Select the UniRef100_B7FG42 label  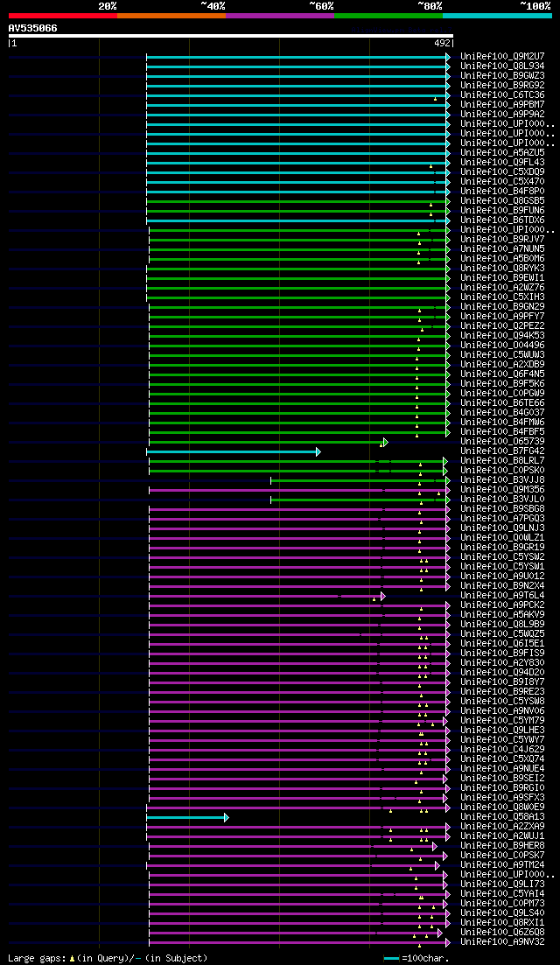point(502,451)
